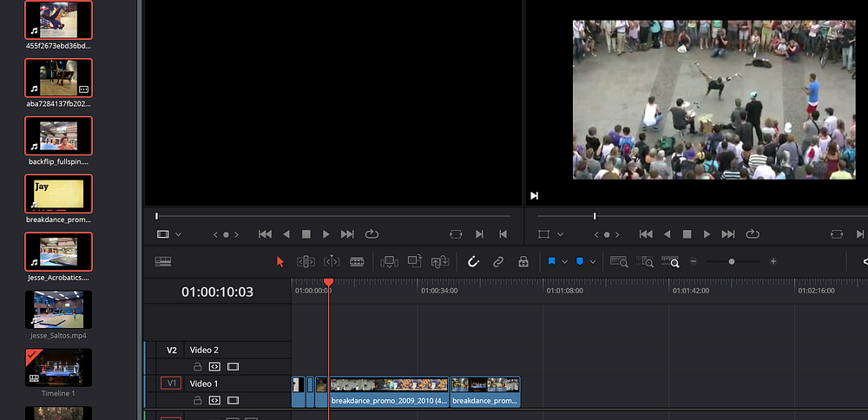
Task: Open the Flag color dropdown arrow
Action: pyautogui.click(x=564, y=261)
